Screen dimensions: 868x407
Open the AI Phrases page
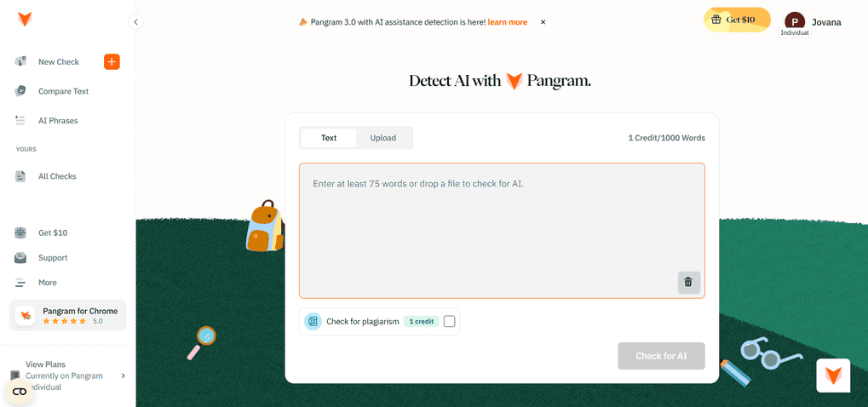58,121
